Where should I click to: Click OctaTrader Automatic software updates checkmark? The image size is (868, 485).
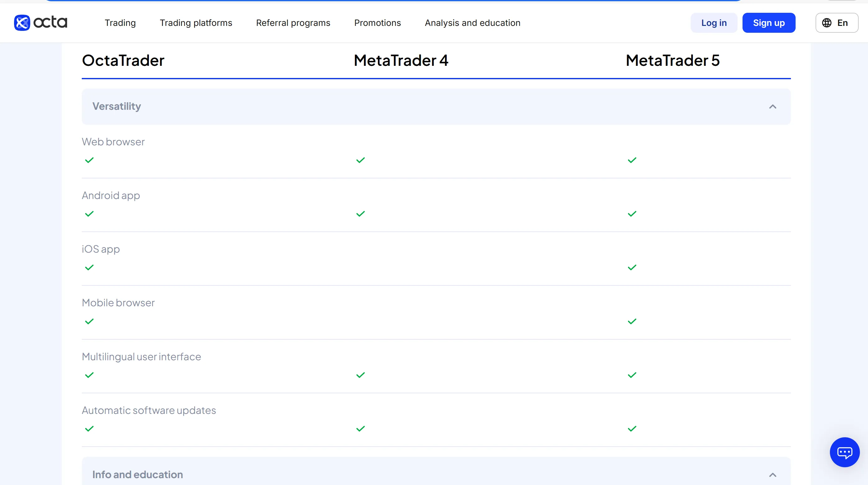[89, 429]
